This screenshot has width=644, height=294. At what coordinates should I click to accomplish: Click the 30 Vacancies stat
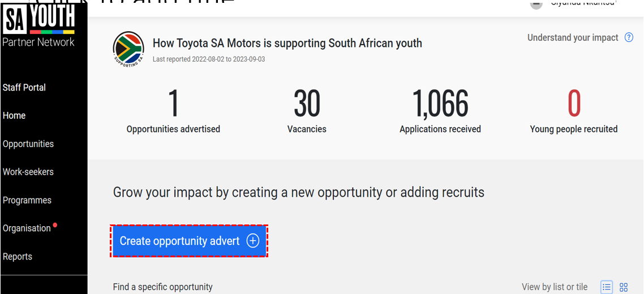click(307, 110)
